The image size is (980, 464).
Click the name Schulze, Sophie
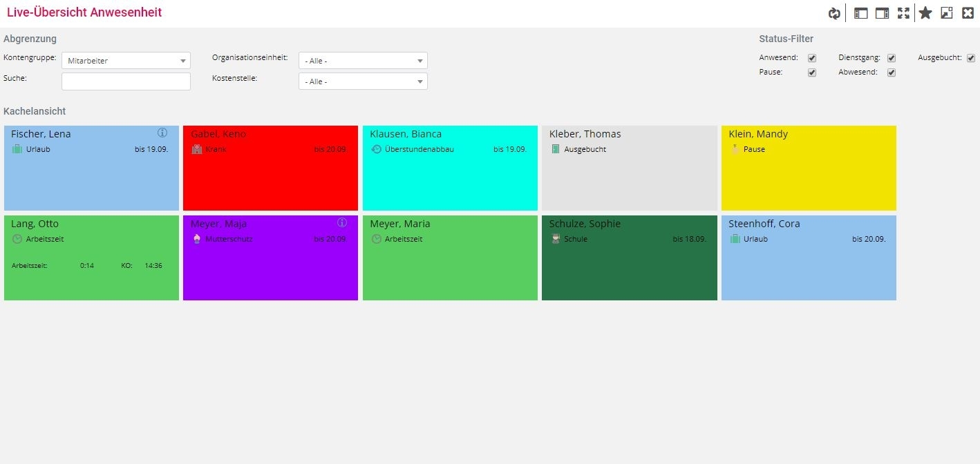coord(585,224)
